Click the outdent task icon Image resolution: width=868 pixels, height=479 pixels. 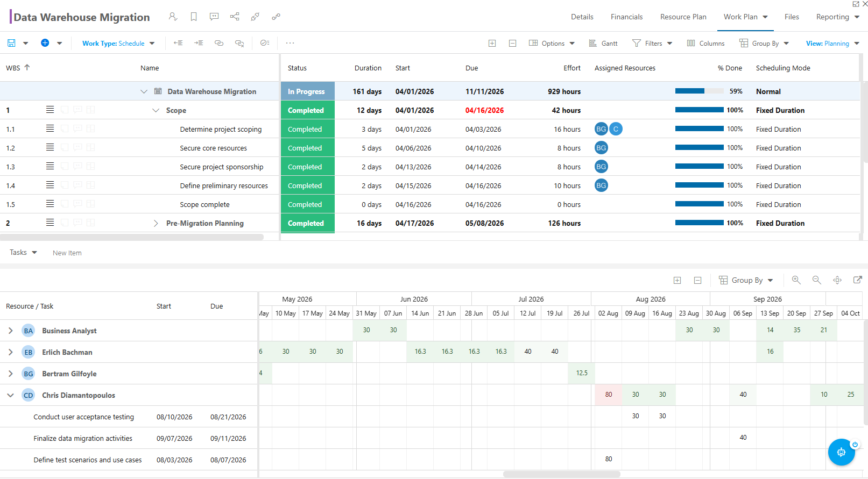[178, 43]
